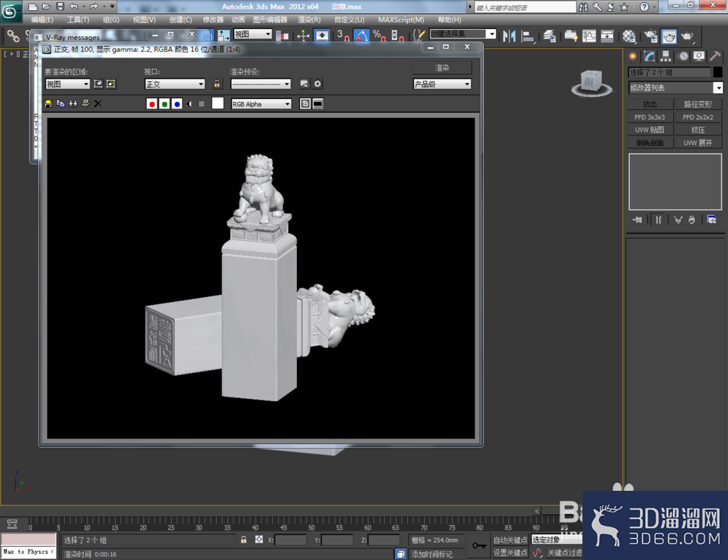The image size is (728, 560).
Task: Toggle the blue channel display
Action: [177, 103]
